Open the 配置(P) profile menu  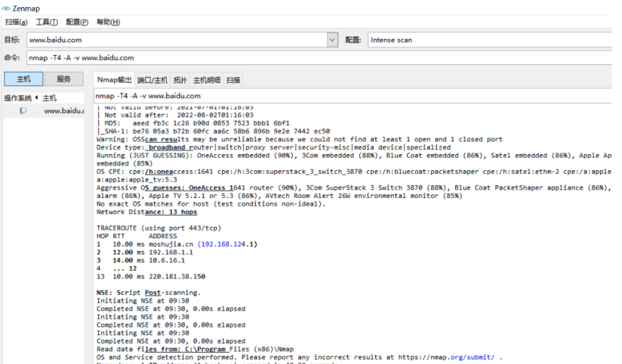pyautogui.click(x=77, y=22)
